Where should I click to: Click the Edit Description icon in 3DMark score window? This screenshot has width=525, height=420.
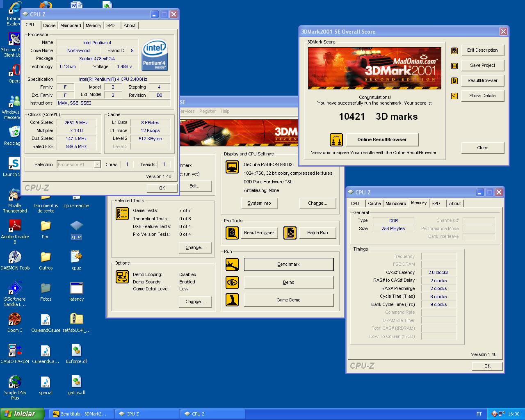pos(454,50)
